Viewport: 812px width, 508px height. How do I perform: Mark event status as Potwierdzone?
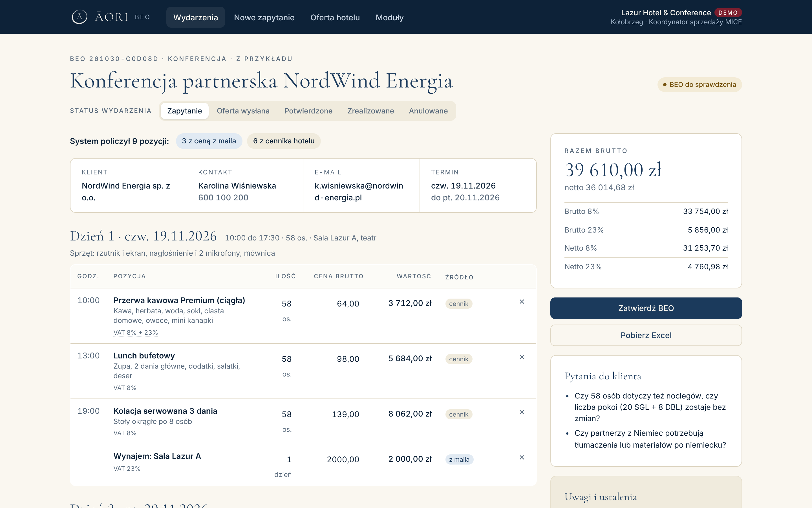(308, 111)
